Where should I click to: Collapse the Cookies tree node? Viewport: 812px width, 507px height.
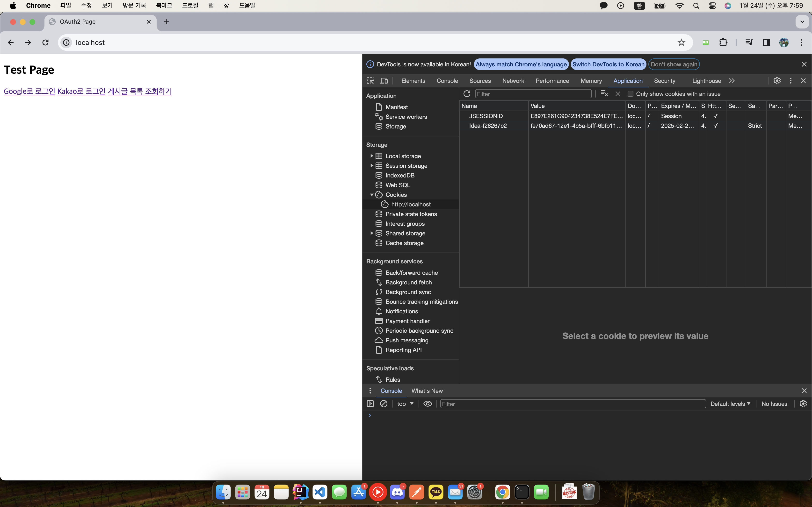371,195
